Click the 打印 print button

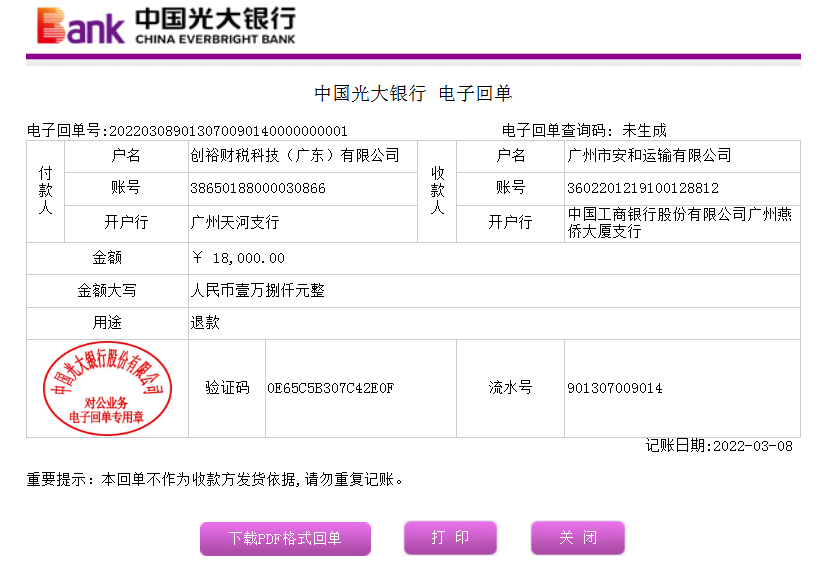(450, 537)
